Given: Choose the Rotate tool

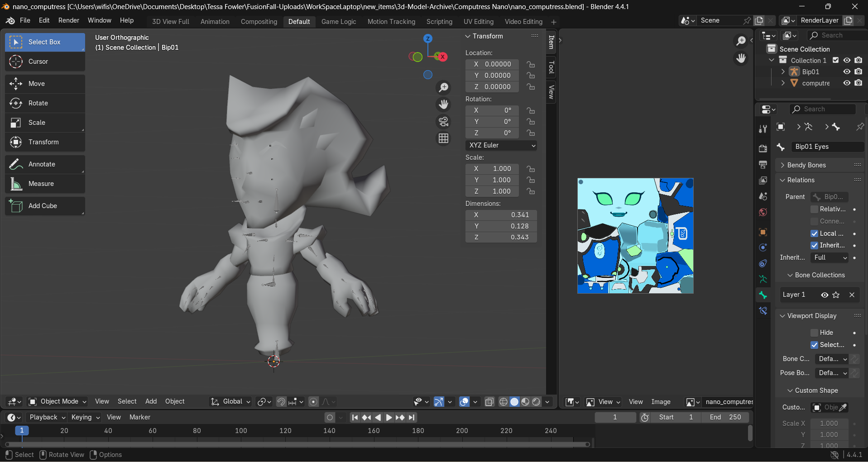Looking at the screenshot, I should point(45,103).
